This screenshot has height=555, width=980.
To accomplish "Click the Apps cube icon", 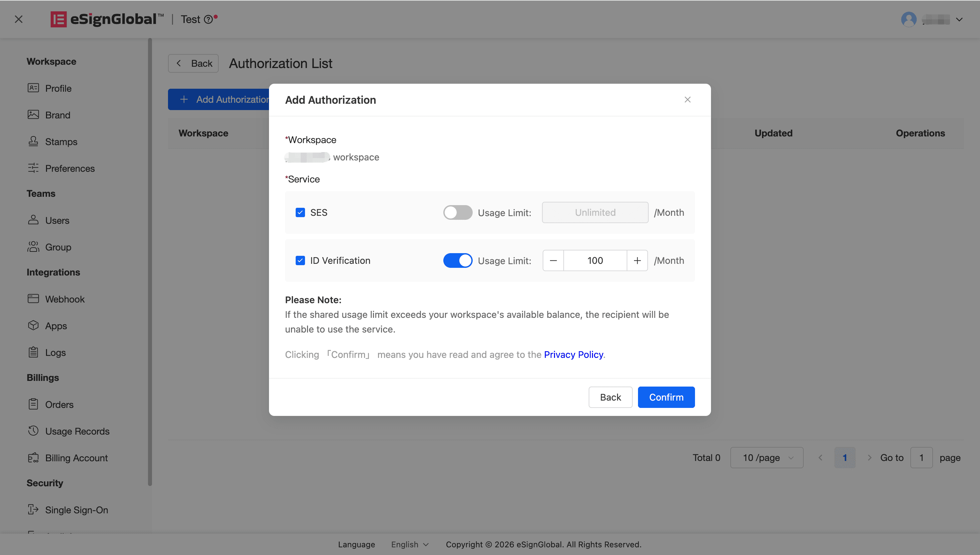I will 33,326.
